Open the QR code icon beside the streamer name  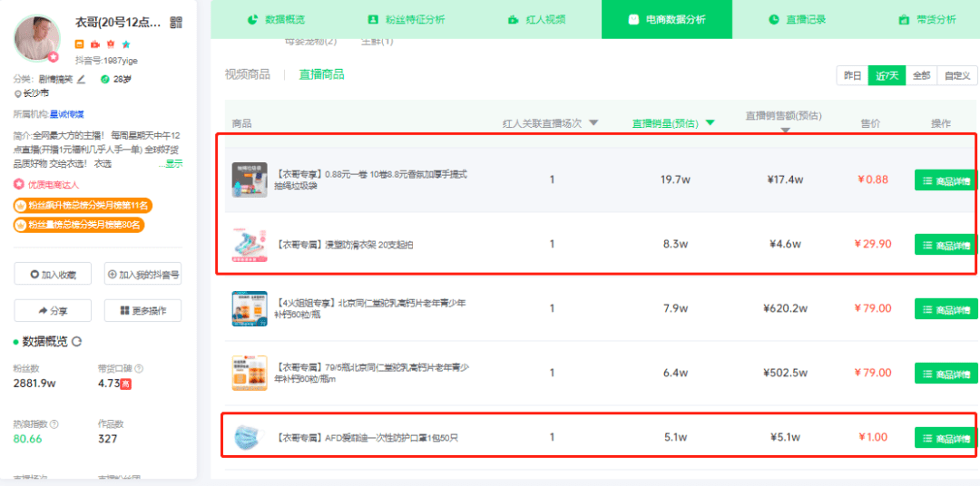(176, 23)
